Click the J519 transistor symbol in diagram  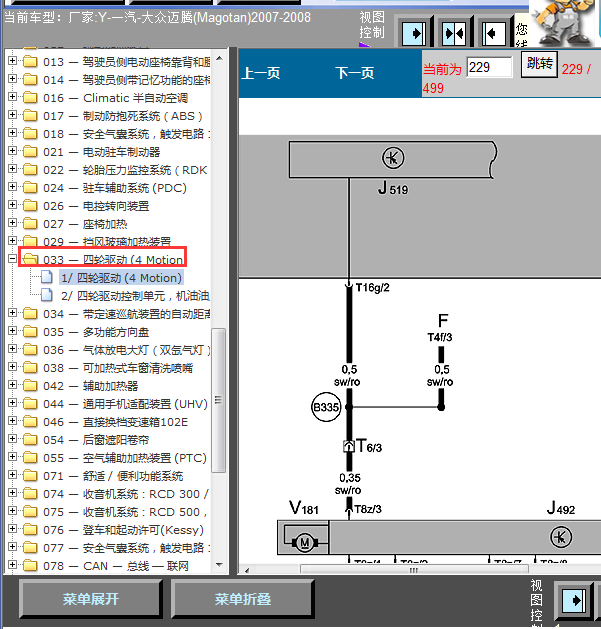pos(393,158)
